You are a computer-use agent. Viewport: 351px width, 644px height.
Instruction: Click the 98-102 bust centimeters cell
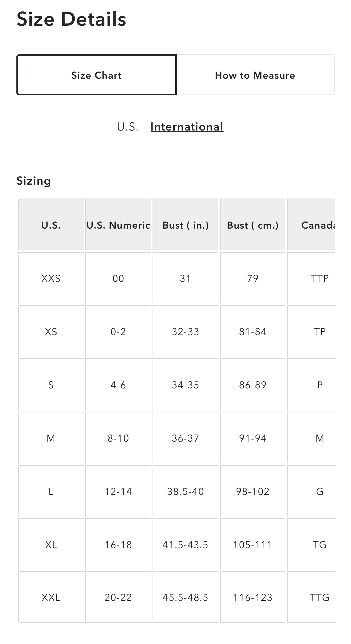pos(253,491)
